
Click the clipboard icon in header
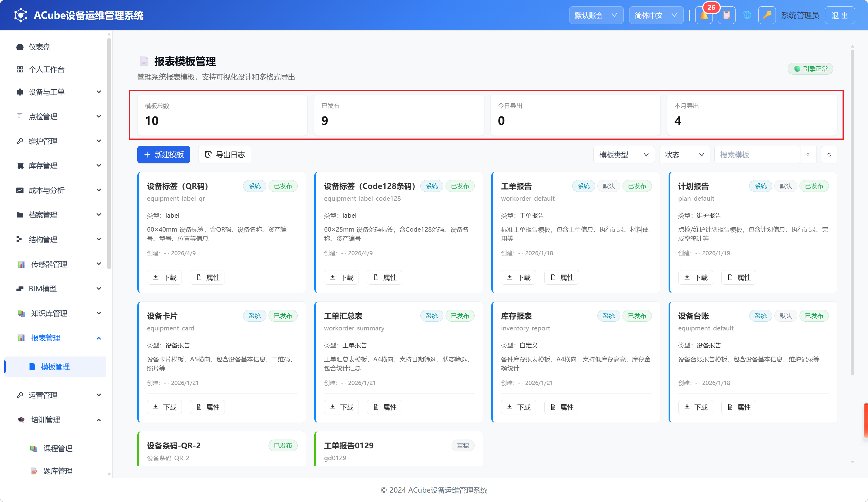pos(727,15)
